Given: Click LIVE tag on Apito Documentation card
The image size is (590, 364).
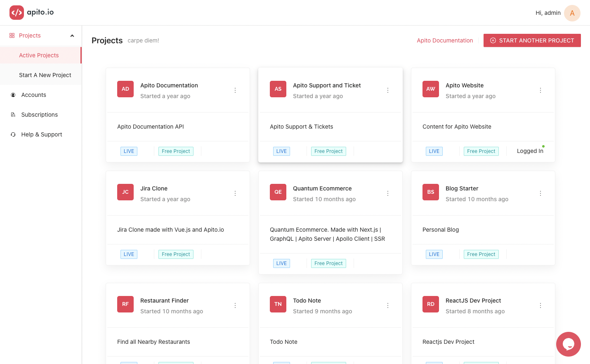Looking at the screenshot, I should pos(129,151).
